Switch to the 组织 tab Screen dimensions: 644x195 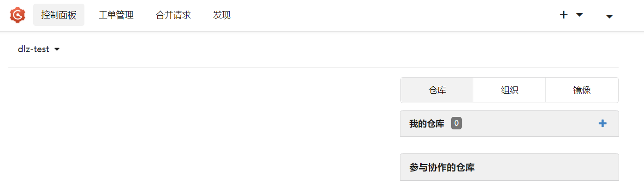pos(509,90)
